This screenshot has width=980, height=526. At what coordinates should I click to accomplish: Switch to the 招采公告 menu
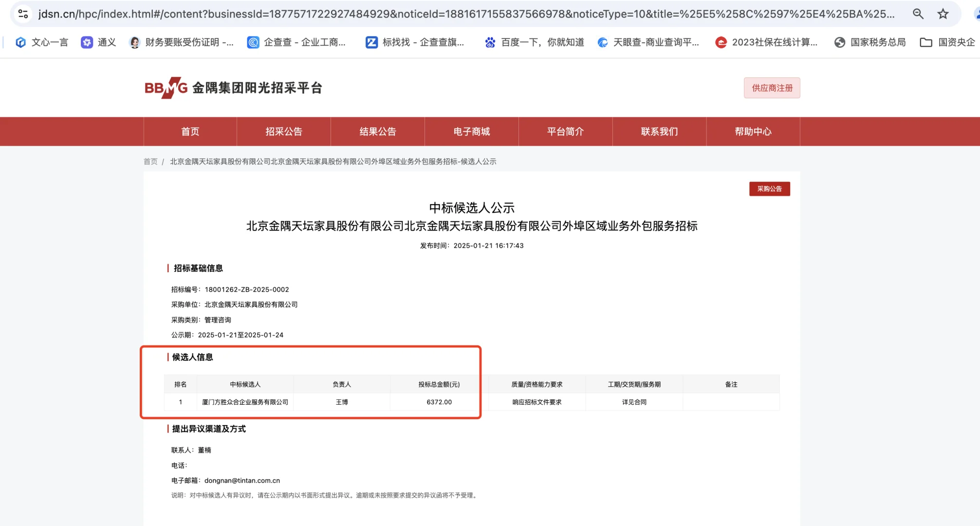click(284, 131)
